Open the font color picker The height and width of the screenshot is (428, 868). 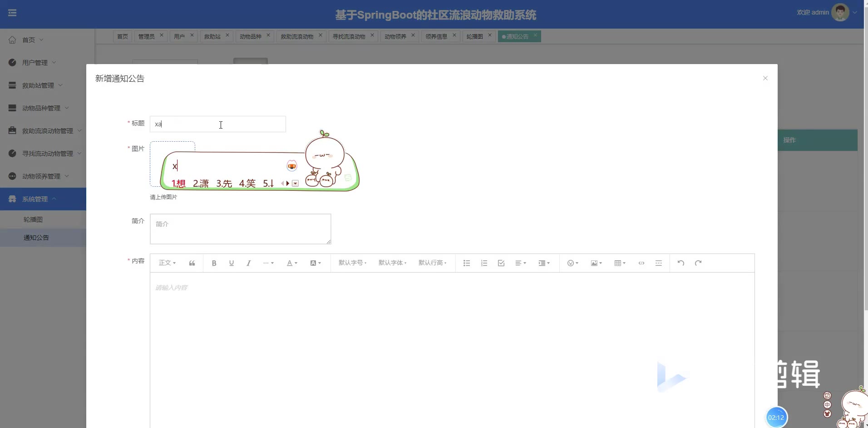tap(292, 263)
